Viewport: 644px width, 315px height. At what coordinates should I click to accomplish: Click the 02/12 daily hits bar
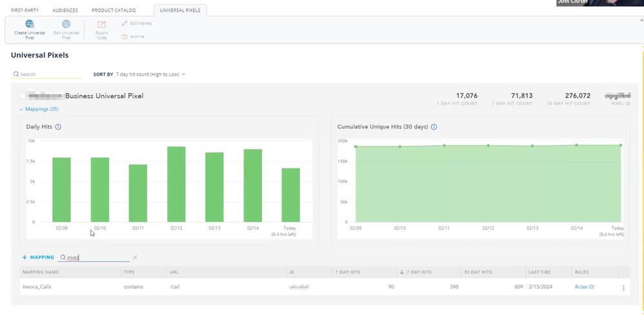coord(176,185)
